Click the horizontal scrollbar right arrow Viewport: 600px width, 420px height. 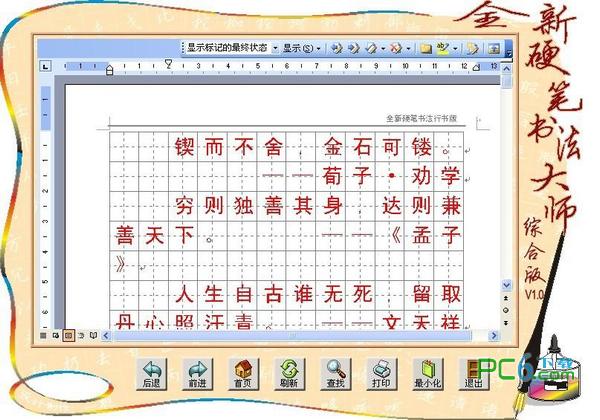click(x=494, y=335)
